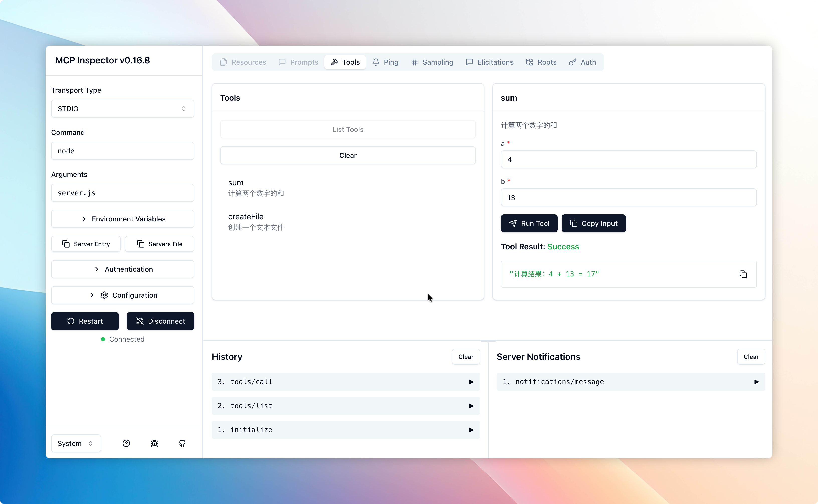Screen dimensions: 818x504
Task: Click the Run Tool button
Action: coord(529,223)
